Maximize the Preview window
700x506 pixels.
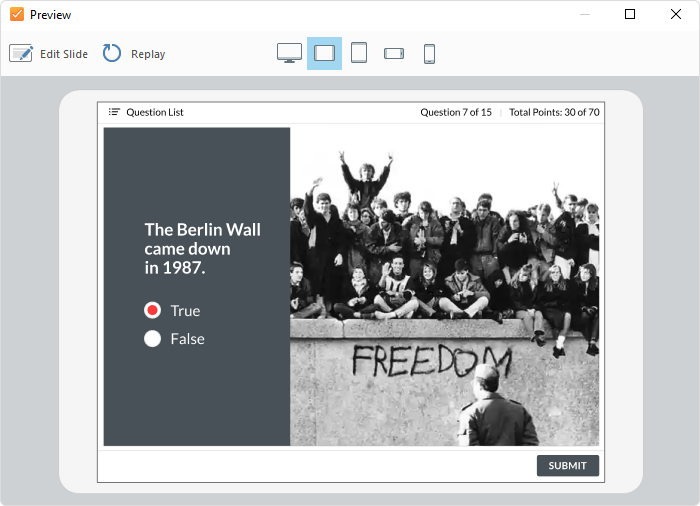[x=629, y=14]
